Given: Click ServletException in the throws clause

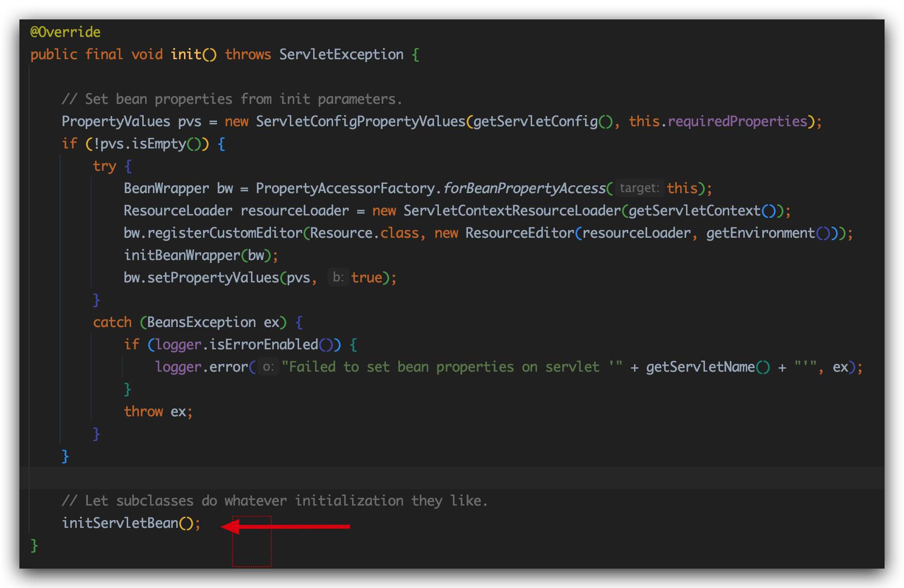Looking at the screenshot, I should point(341,54).
